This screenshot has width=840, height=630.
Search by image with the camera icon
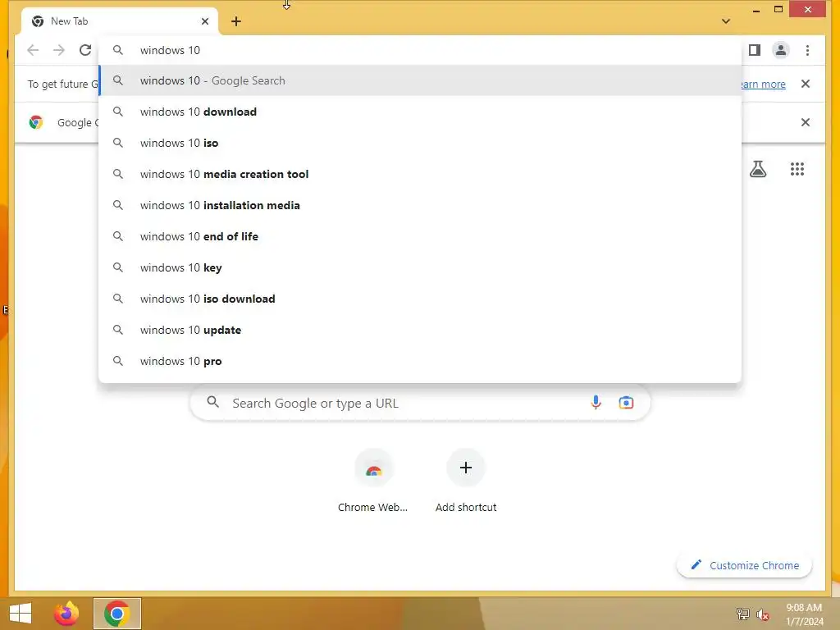tap(626, 402)
